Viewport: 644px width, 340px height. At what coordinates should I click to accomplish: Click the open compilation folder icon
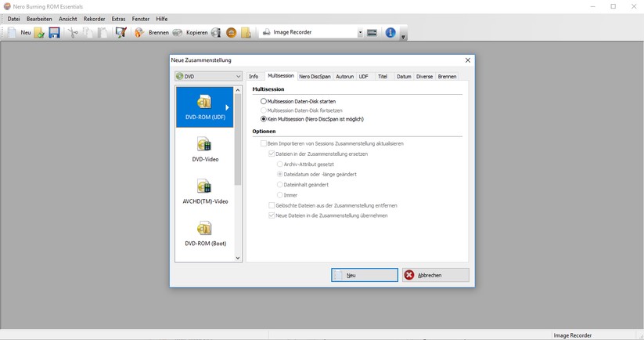click(39, 33)
